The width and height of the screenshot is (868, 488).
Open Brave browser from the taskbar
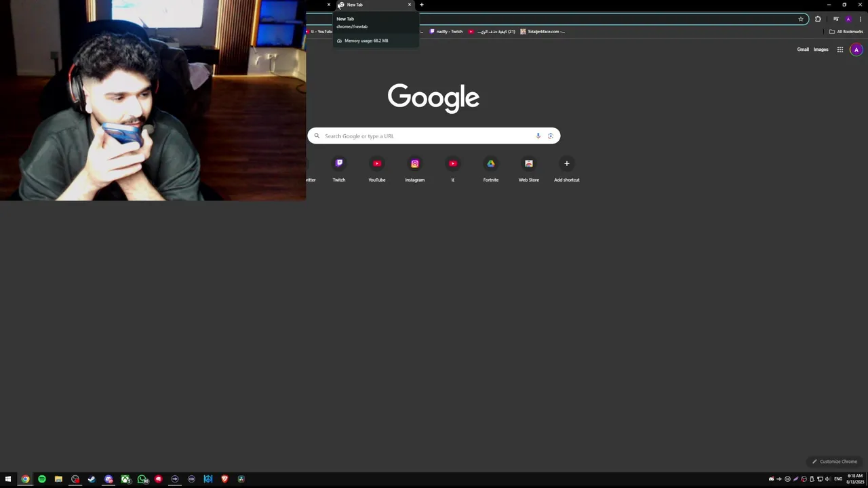(224, 479)
